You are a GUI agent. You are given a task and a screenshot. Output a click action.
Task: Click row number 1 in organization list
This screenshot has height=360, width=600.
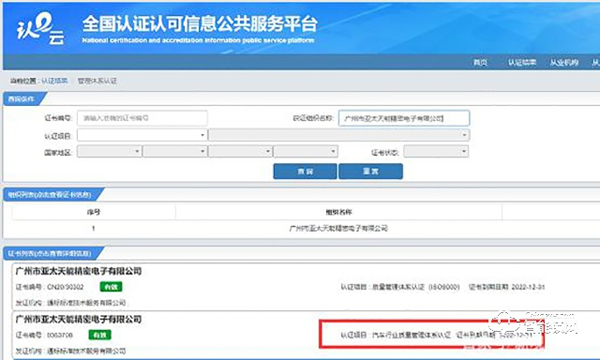(x=93, y=228)
